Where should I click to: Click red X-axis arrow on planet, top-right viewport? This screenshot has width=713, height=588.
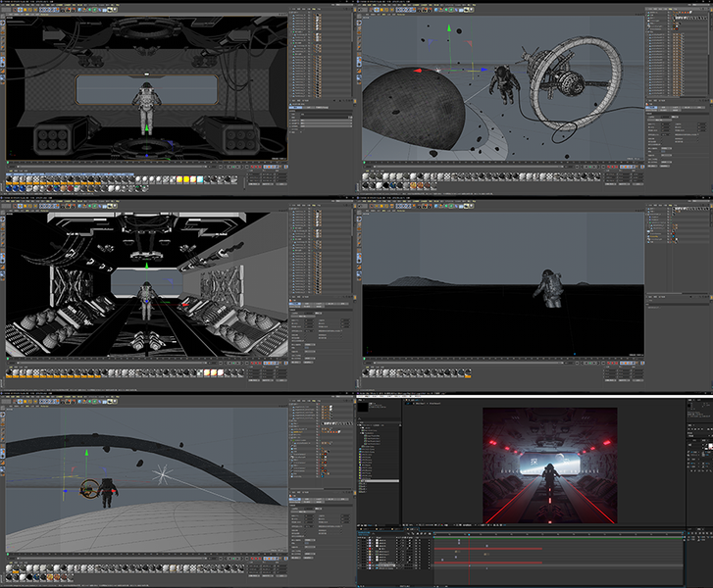point(417,71)
